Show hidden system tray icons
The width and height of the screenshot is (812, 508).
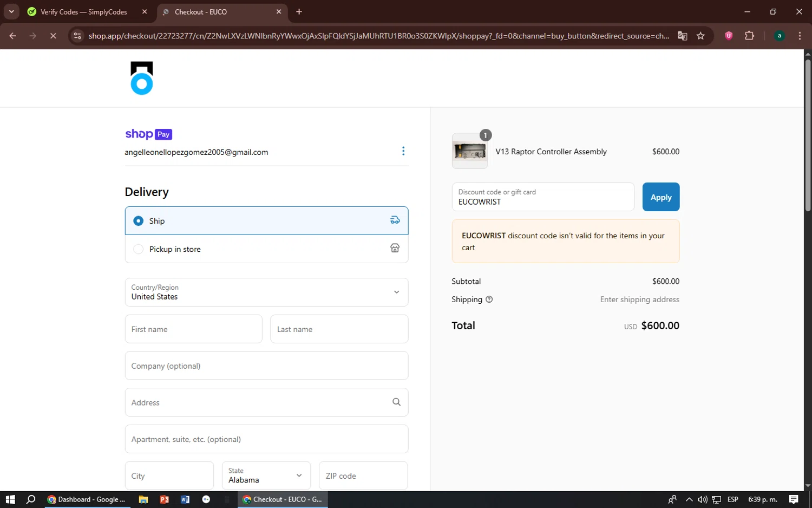pyautogui.click(x=689, y=499)
